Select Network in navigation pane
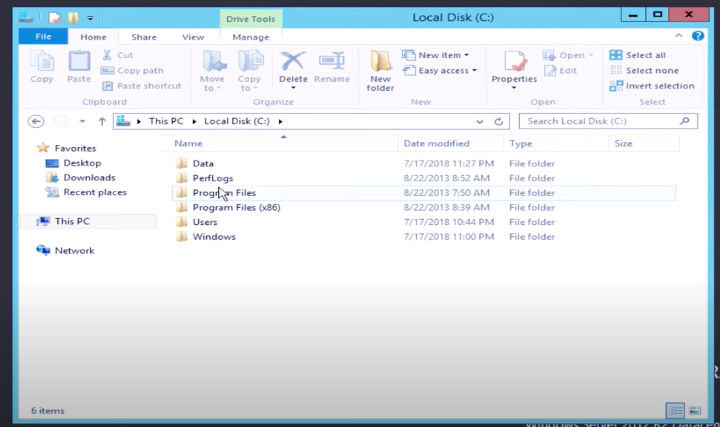The height and width of the screenshot is (427, 720). tap(65, 250)
